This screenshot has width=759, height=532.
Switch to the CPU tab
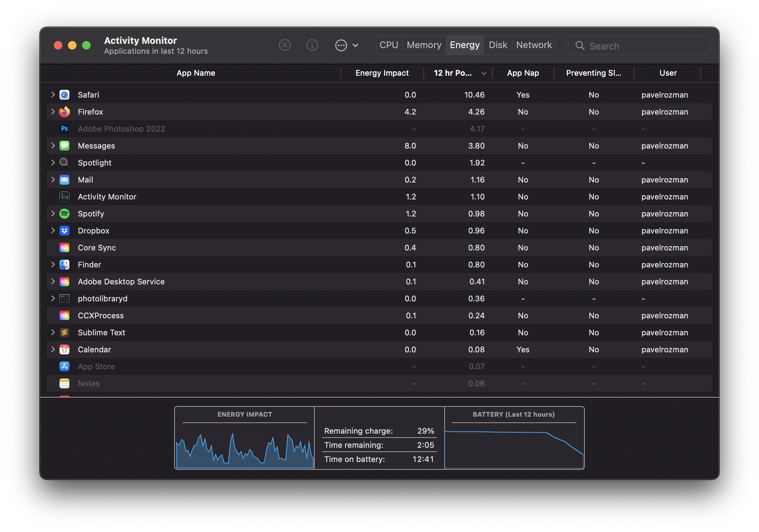[x=389, y=45]
